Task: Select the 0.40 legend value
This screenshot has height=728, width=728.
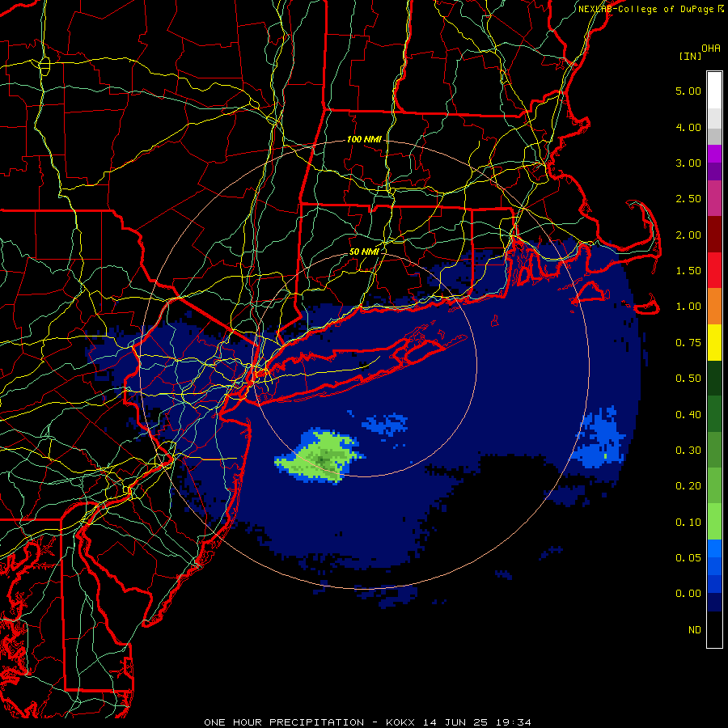Action: tap(688, 414)
